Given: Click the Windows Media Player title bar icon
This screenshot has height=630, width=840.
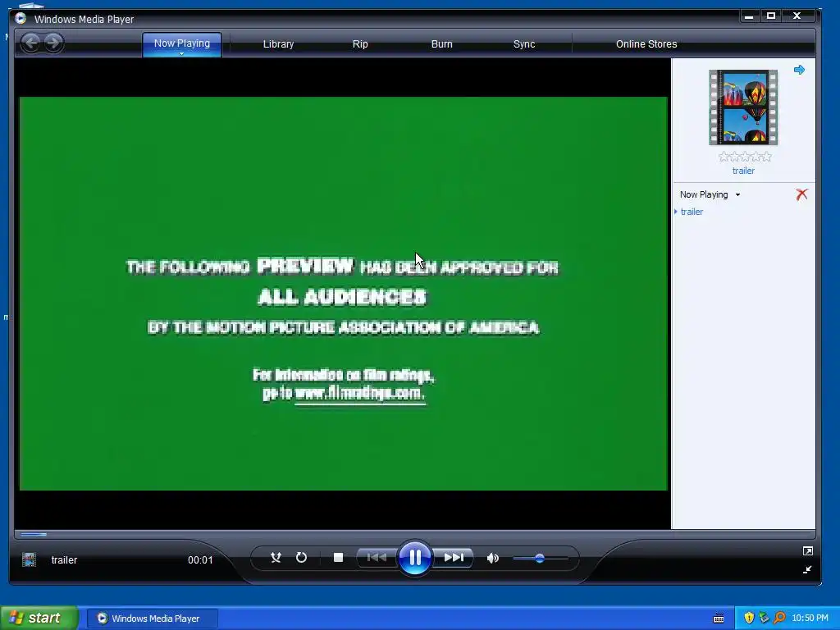Looking at the screenshot, I should 21,19.
